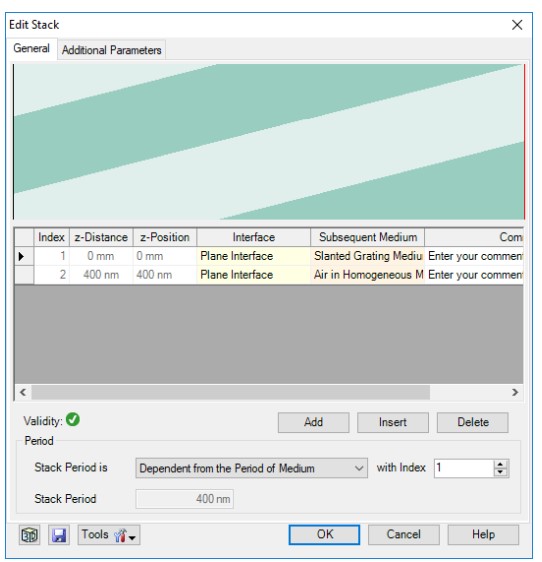Click the scrollbar right arrow
This screenshot has width=542, height=562.
point(515,392)
